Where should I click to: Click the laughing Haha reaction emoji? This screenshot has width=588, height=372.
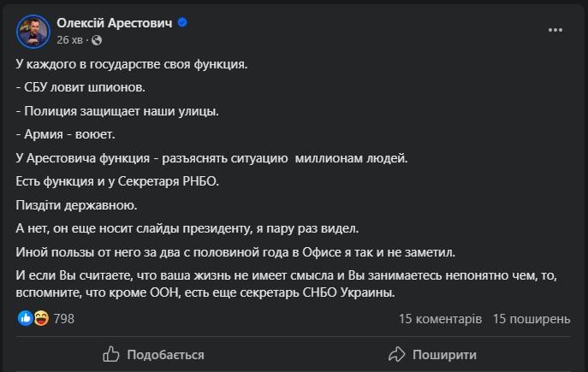(x=39, y=318)
